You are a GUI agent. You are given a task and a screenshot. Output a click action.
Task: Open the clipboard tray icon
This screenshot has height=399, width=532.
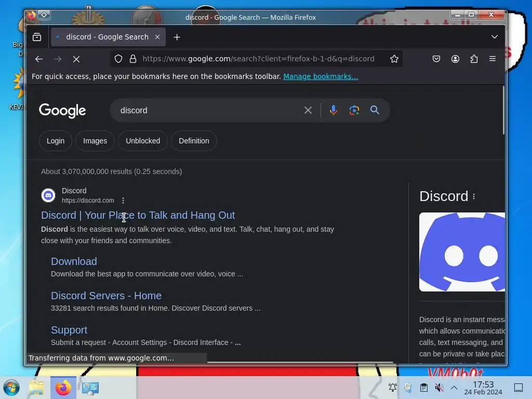click(x=424, y=387)
